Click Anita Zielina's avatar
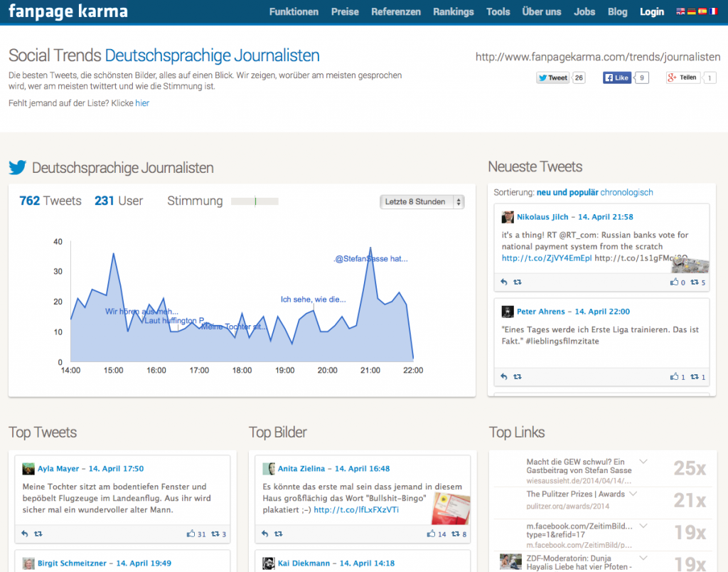 click(268, 469)
